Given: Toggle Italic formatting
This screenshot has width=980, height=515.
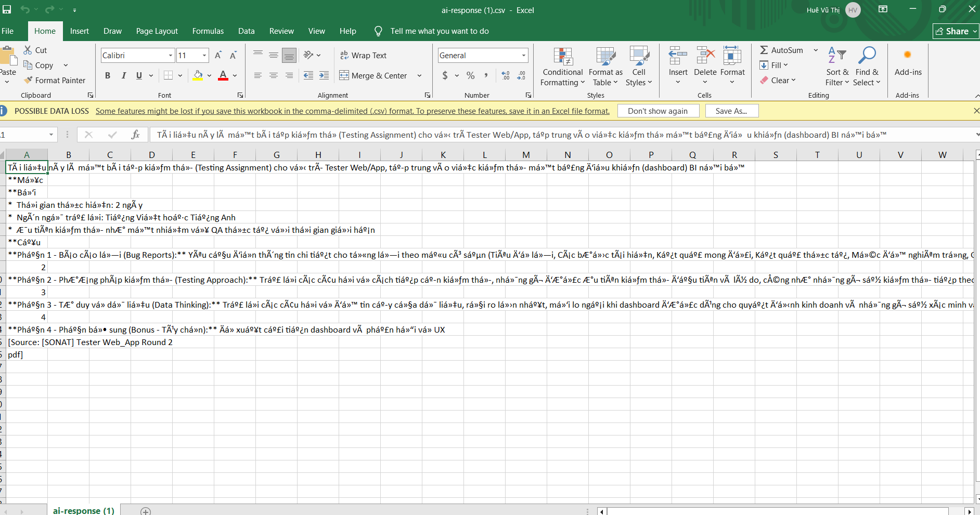Looking at the screenshot, I should 123,75.
